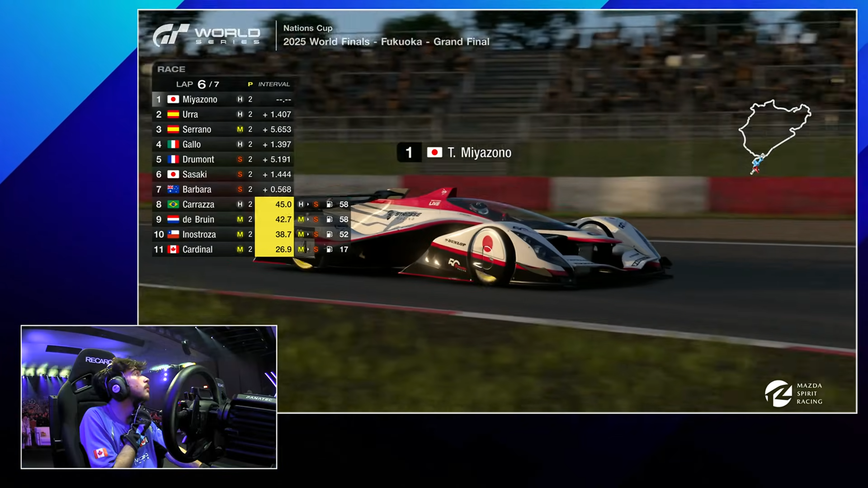Viewport: 868px width, 488px height.
Task: Click the INTERVAL column header
Action: click(274, 84)
